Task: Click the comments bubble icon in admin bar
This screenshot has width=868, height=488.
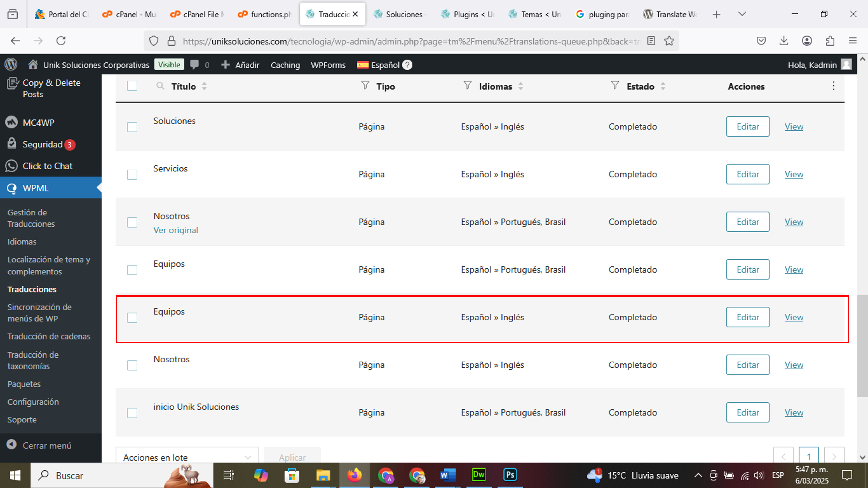Action: pos(195,65)
